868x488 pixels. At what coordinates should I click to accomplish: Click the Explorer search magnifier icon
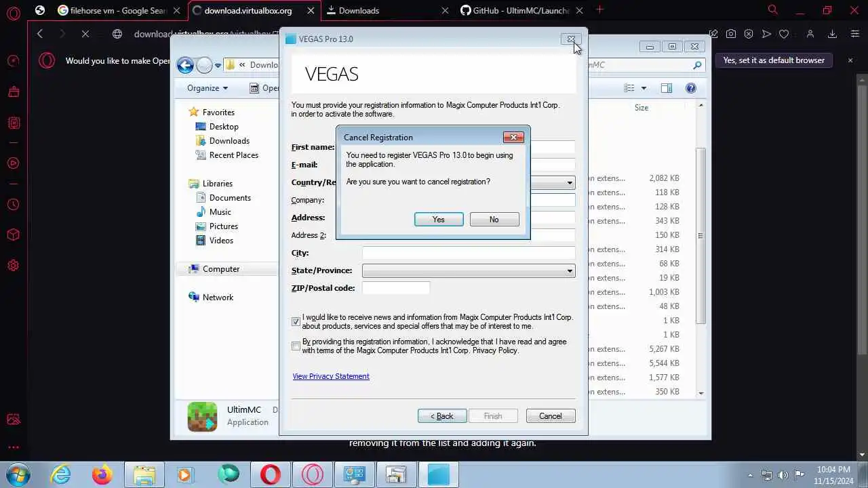click(697, 65)
